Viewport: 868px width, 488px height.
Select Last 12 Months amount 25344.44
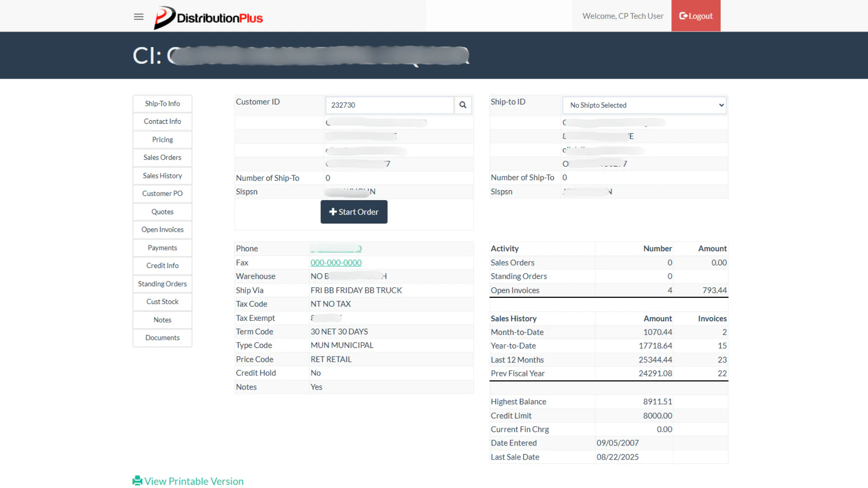point(655,360)
